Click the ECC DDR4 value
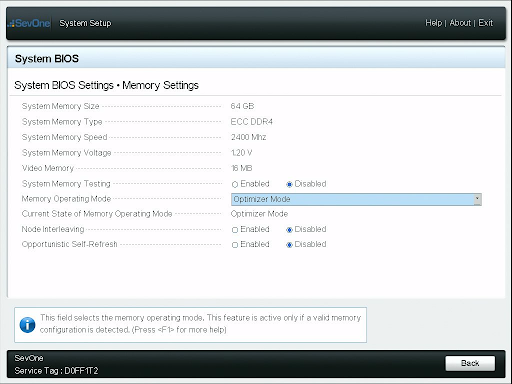The width and height of the screenshot is (512, 384). 252,122
